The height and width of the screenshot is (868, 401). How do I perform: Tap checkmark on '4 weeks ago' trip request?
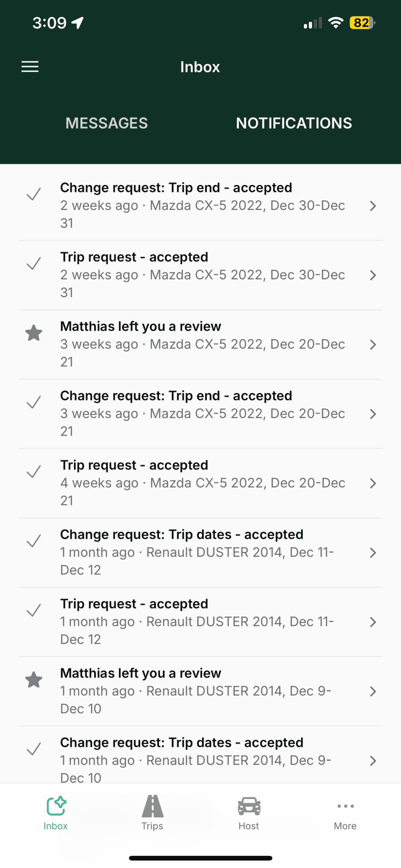34,472
